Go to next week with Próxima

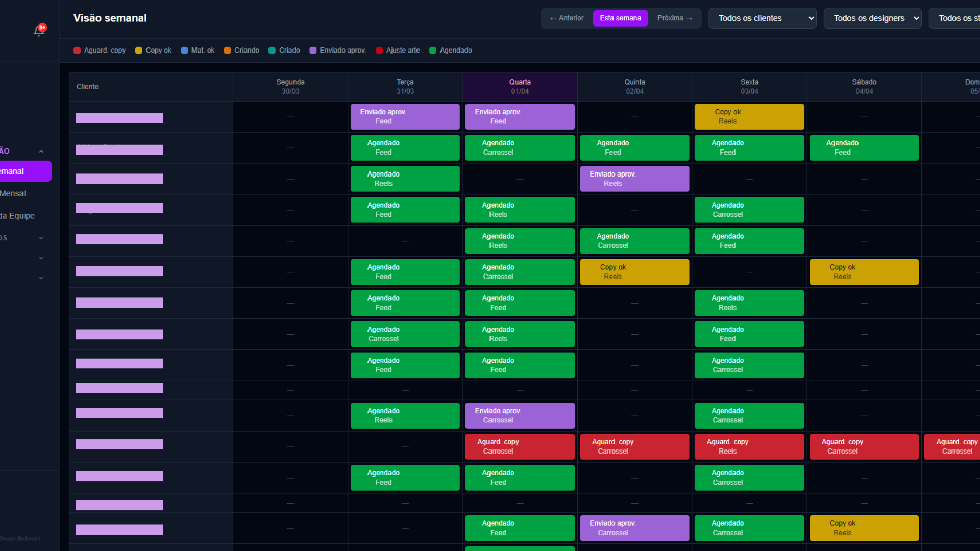674,18
